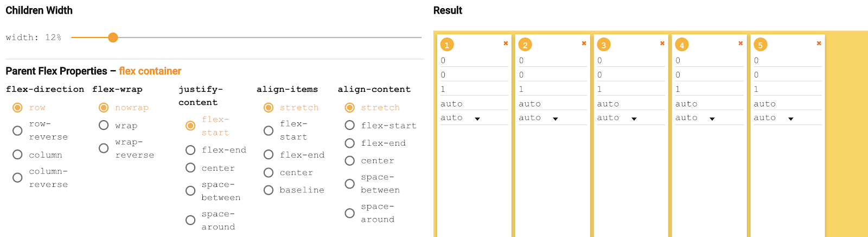868x237 pixels.
Task: Click item 2's first auto input field
Action: point(552,103)
